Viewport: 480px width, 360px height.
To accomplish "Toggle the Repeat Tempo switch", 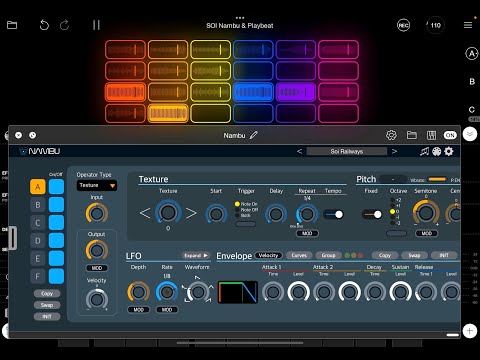I will click(x=334, y=214).
